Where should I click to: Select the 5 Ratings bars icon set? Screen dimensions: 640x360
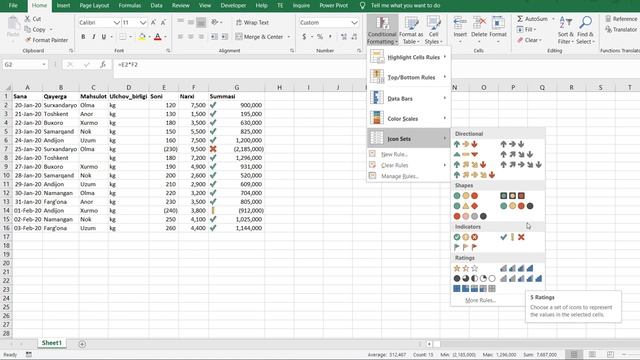click(x=521, y=278)
